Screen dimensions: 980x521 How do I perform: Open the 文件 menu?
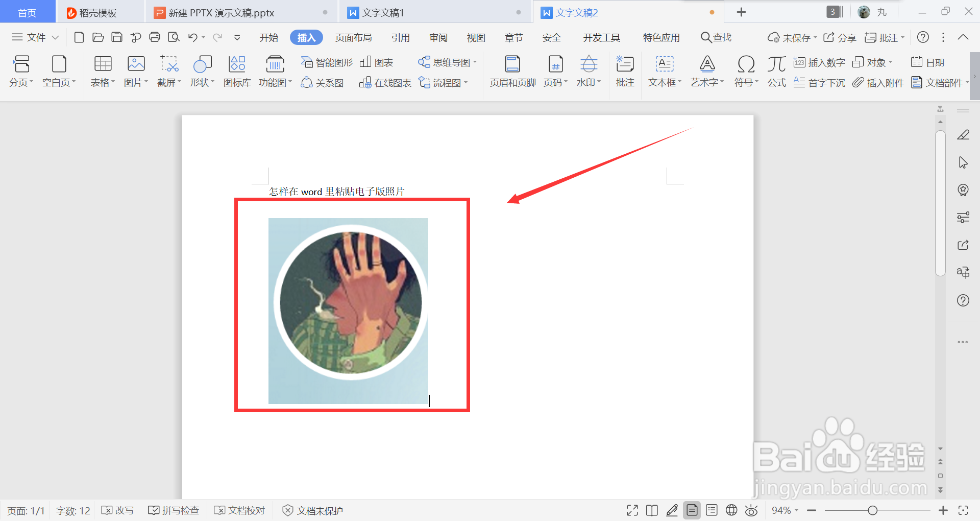click(35, 37)
